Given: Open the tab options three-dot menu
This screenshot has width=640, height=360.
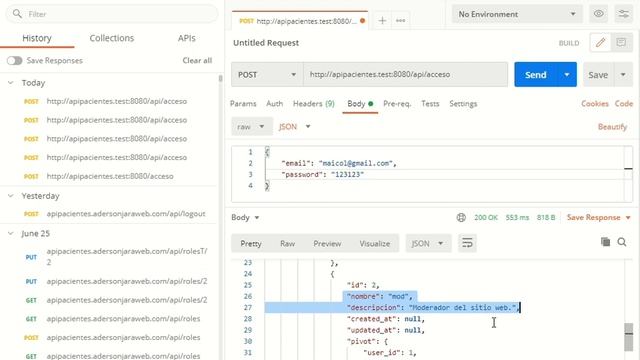Looking at the screenshot, I should [400, 20].
